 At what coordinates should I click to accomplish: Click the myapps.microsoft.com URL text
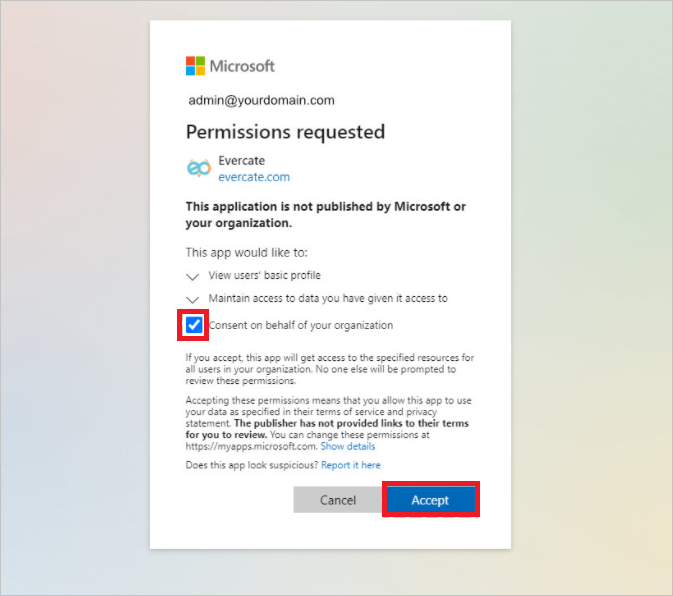pyautogui.click(x=252, y=446)
